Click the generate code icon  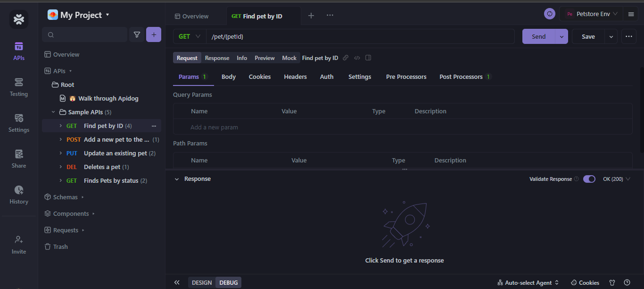pyautogui.click(x=357, y=58)
